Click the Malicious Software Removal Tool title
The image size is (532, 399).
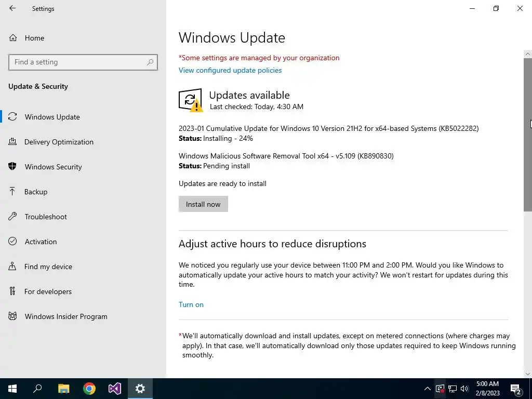coord(286,156)
